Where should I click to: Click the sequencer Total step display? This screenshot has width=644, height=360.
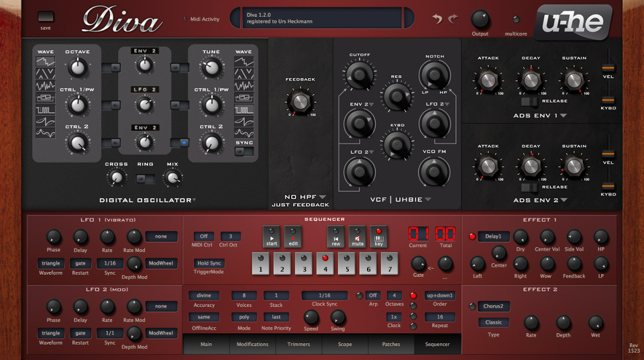point(445,234)
